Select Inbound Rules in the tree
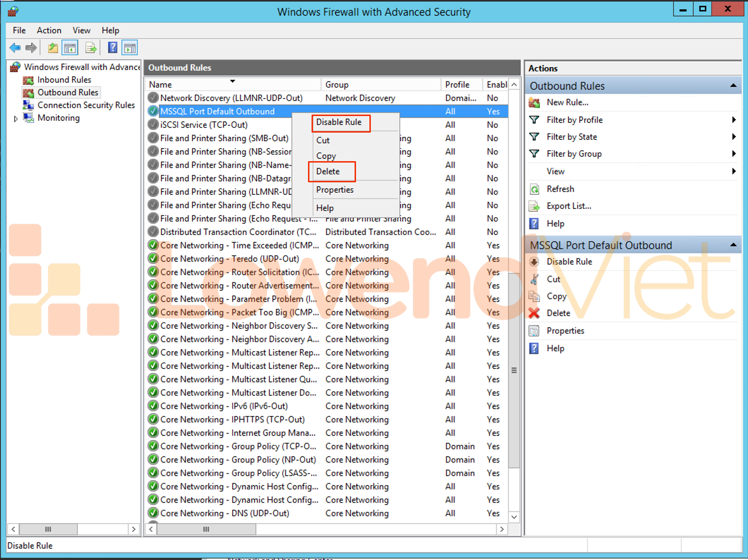The width and height of the screenshot is (748, 560). [64, 80]
